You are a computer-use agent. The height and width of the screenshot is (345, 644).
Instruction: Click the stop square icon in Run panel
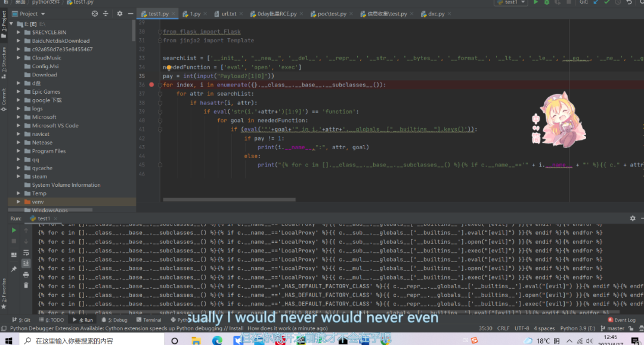[x=14, y=241]
